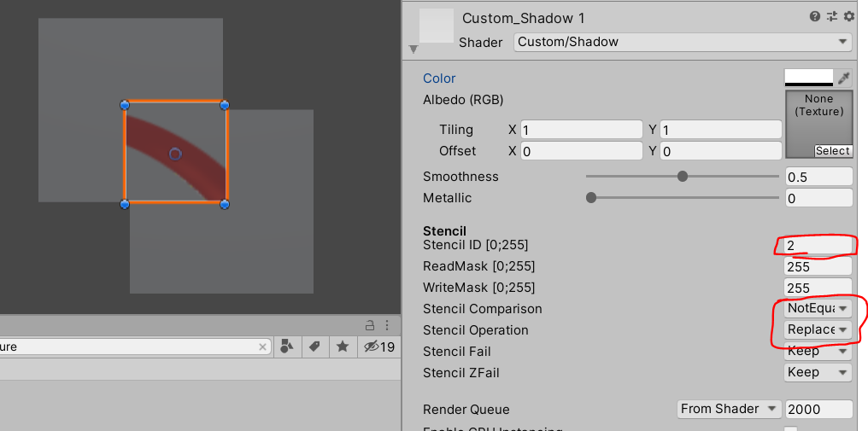Clear the search field with X
868x431 pixels.
pos(263,347)
